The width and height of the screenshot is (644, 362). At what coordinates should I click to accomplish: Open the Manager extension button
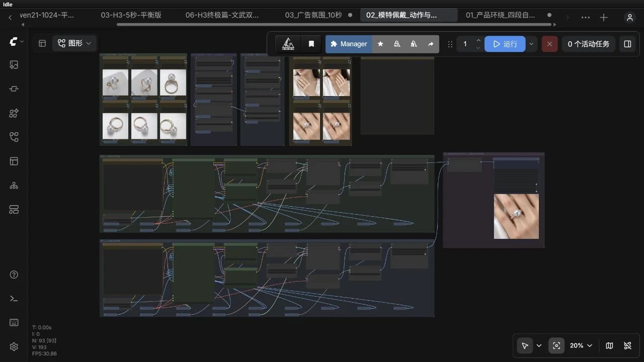[349, 44]
